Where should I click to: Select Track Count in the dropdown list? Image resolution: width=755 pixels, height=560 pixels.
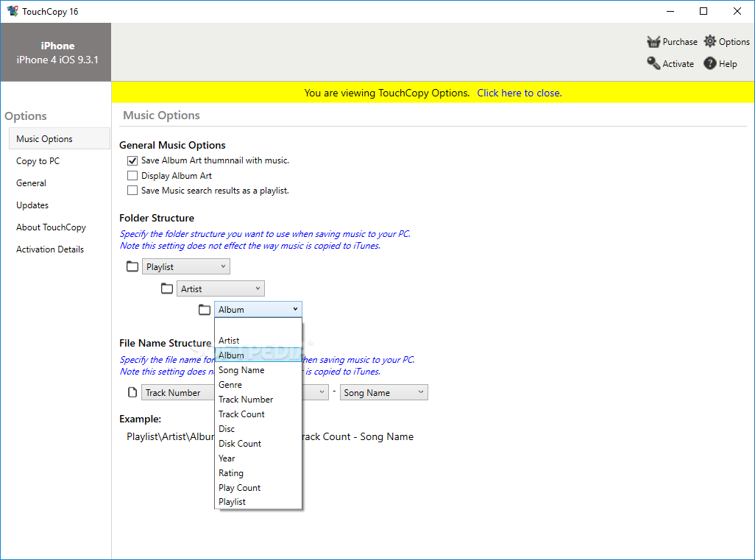[258, 414]
